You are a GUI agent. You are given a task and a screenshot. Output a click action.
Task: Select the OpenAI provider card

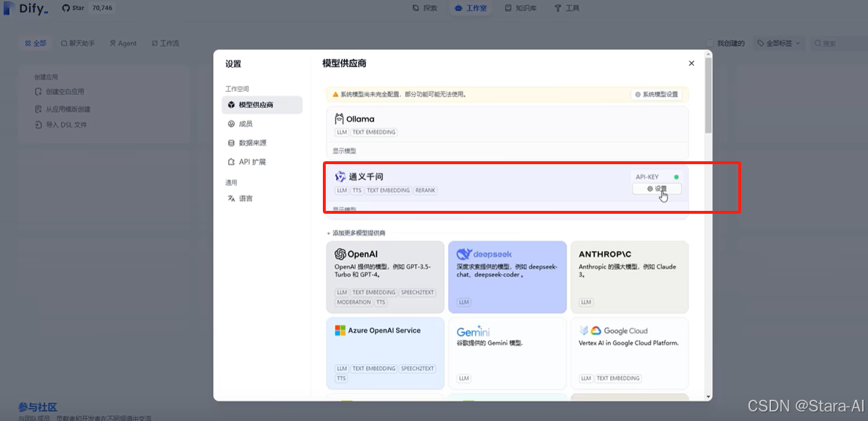pos(386,277)
